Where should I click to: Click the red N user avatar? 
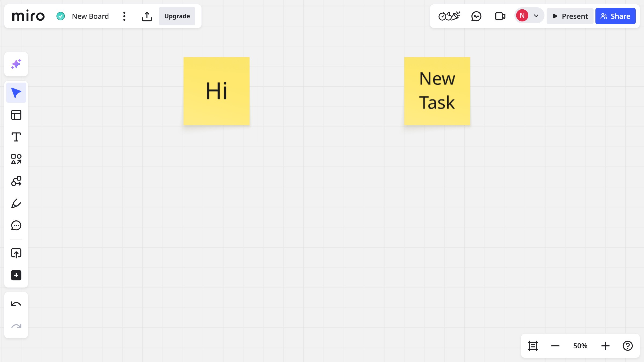[522, 16]
